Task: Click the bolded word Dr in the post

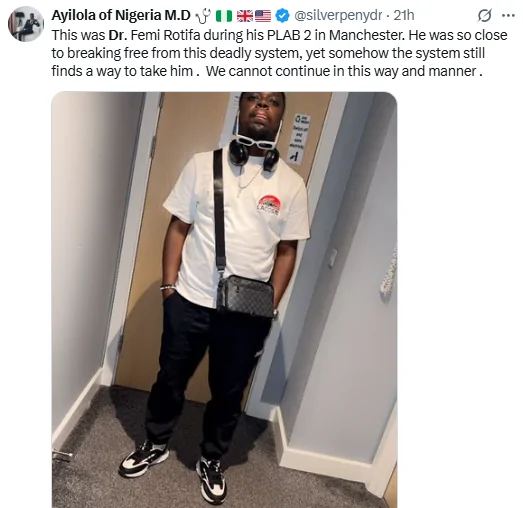Action: (116, 35)
